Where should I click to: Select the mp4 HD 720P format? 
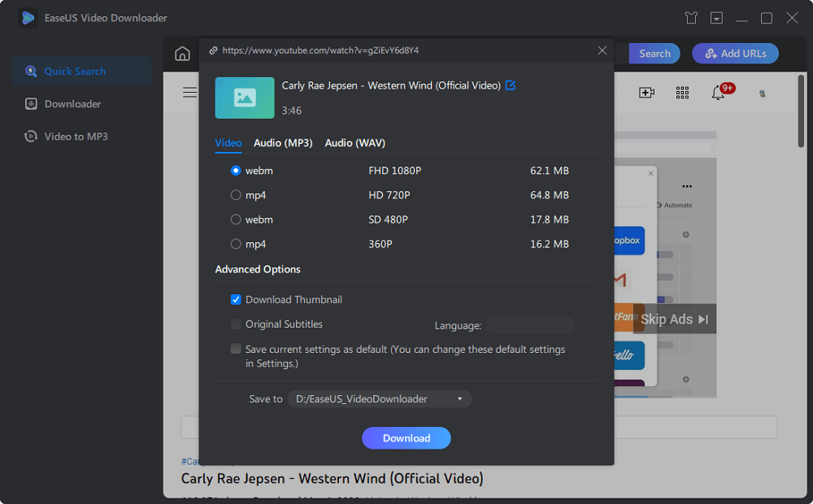pyautogui.click(x=236, y=195)
